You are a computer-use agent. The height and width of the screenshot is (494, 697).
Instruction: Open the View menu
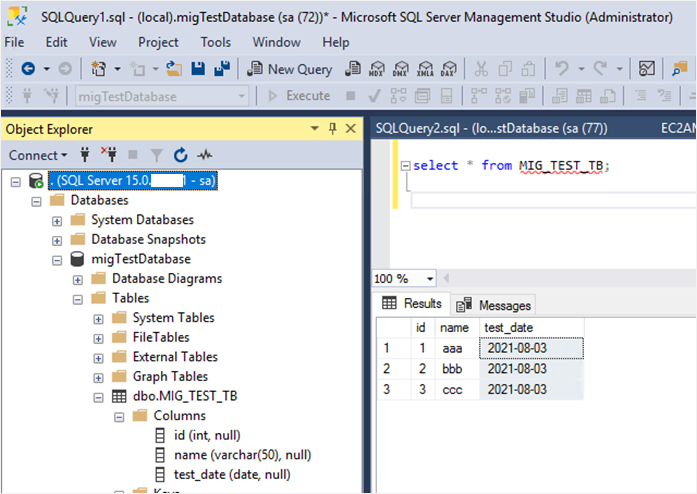103,42
